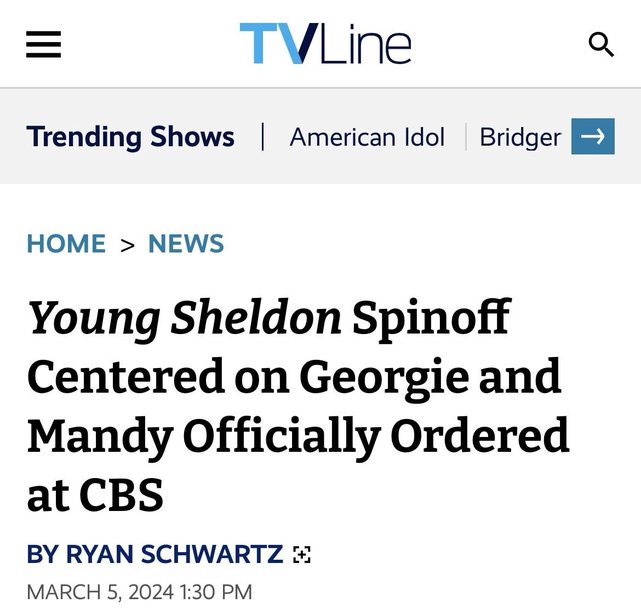Open the hamburger navigation menu
Viewport: 641px width, 609px height.
44,44
